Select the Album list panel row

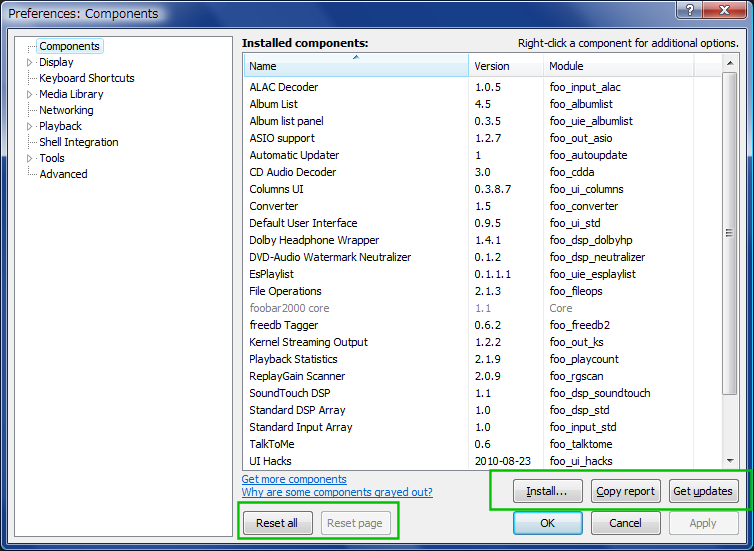[483, 121]
